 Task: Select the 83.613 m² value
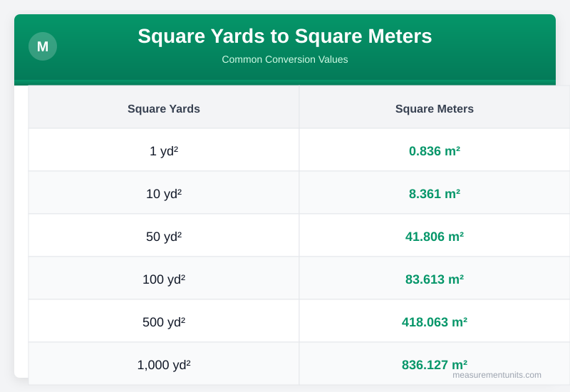point(435,279)
